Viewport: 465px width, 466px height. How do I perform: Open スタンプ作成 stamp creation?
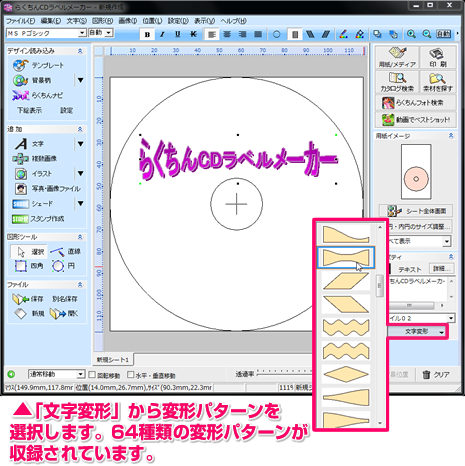coord(38,219)
